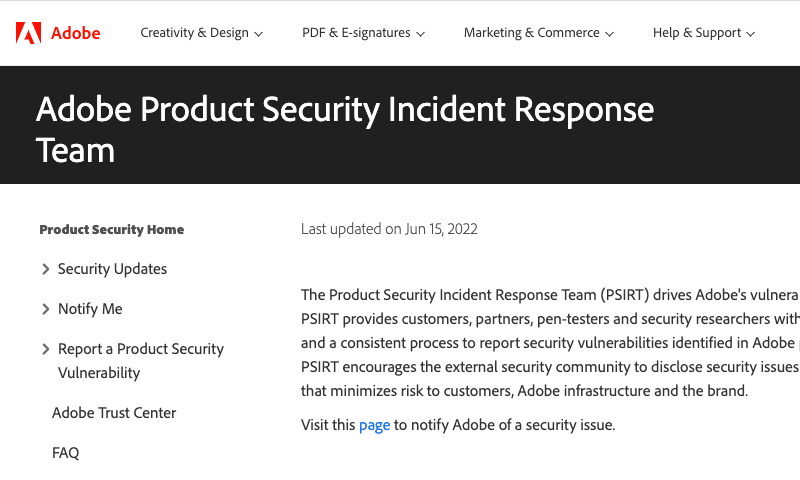The width and height of the screenshot is (800, 480).
Task: Open the Adobe Trust Center link
Action: (x=114, y=413)
